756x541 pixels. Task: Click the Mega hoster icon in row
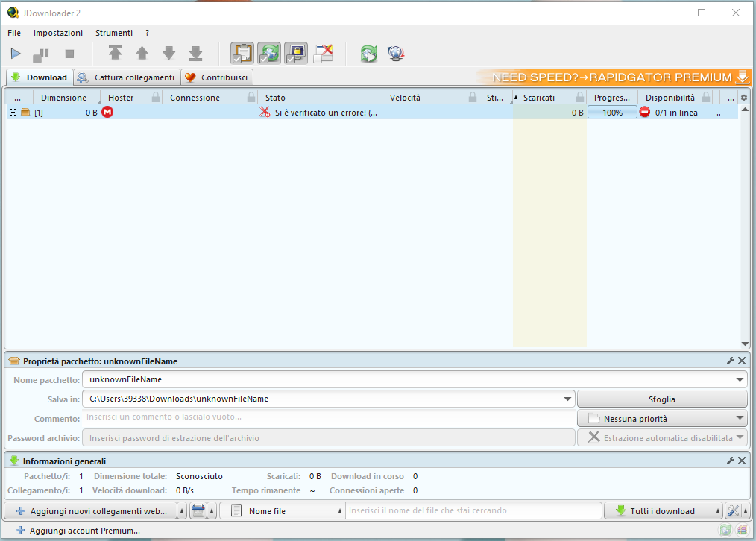coord(107,113)
